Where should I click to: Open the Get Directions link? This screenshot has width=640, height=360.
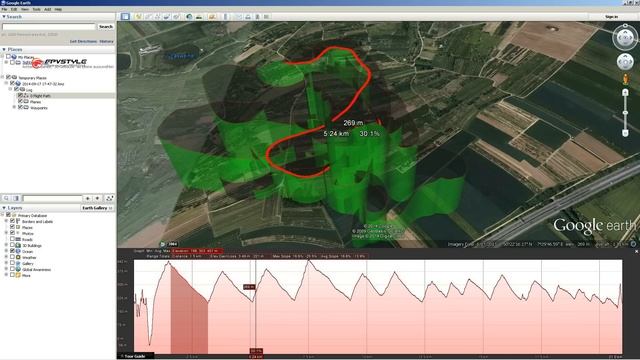[83, 41]
